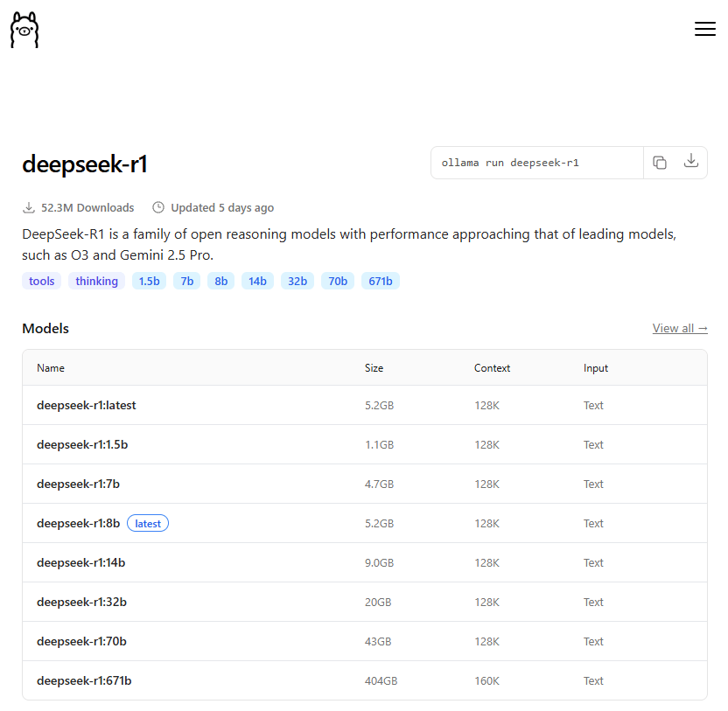The height and width of the screenshot is (711, 728).
Task: Choose the 671b size tag
Action: point(381,281)
